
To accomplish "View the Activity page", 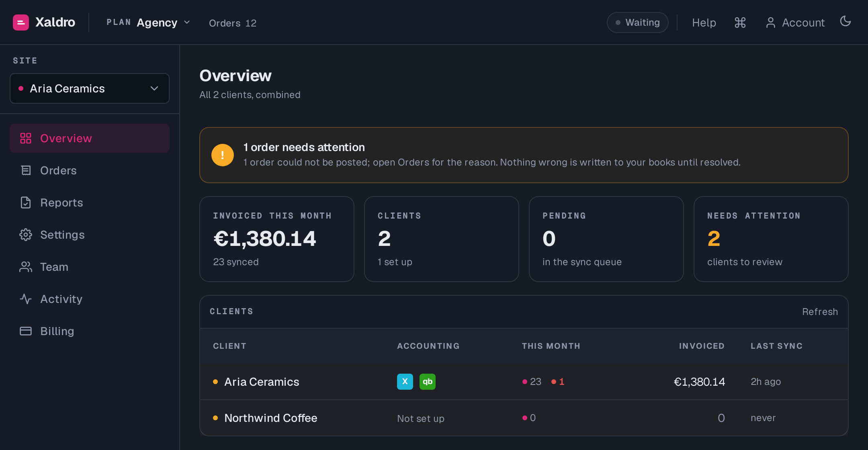I will [90, 299].
